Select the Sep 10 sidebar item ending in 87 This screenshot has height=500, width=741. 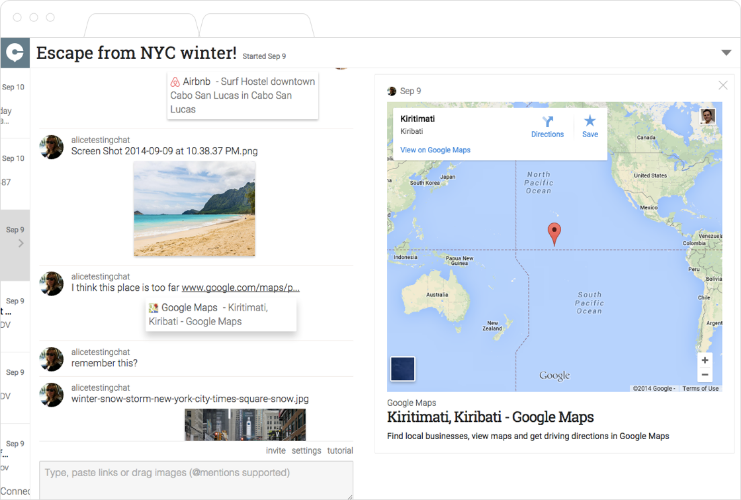15,174
